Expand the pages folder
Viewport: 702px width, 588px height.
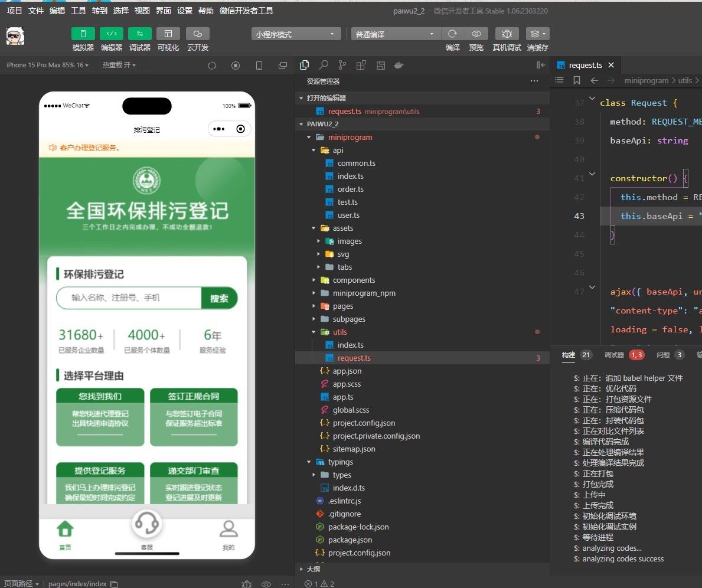click(314, 306)
